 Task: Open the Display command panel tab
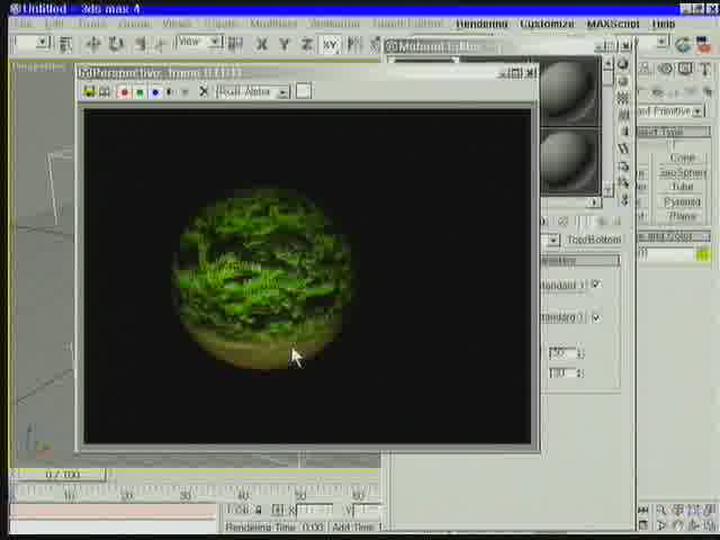686,69
